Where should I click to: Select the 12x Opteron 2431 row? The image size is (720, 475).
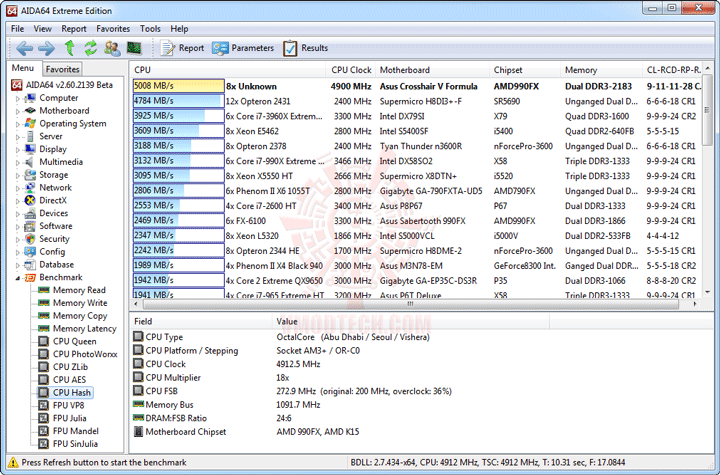417,101
